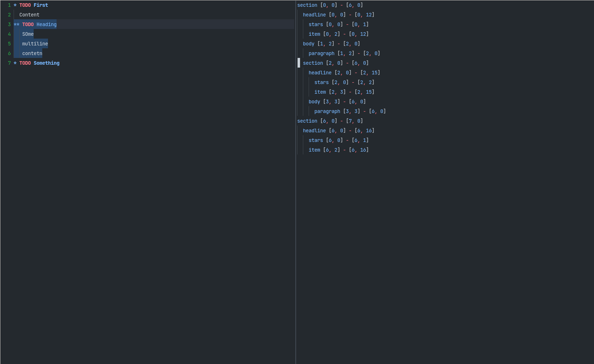Click the 'TODO' keyword on line 3
Image resolution: width=594 pixels, height=364 pixels.
[x=28, y=24]
